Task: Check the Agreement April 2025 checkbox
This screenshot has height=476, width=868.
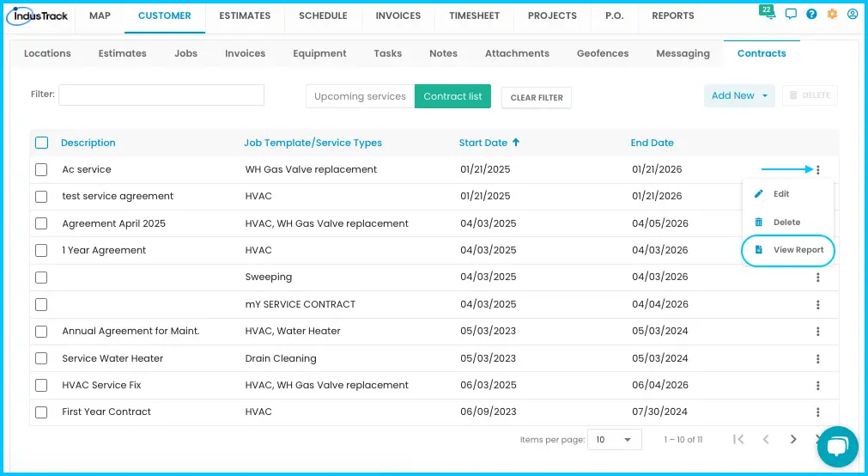Action: 41,223
